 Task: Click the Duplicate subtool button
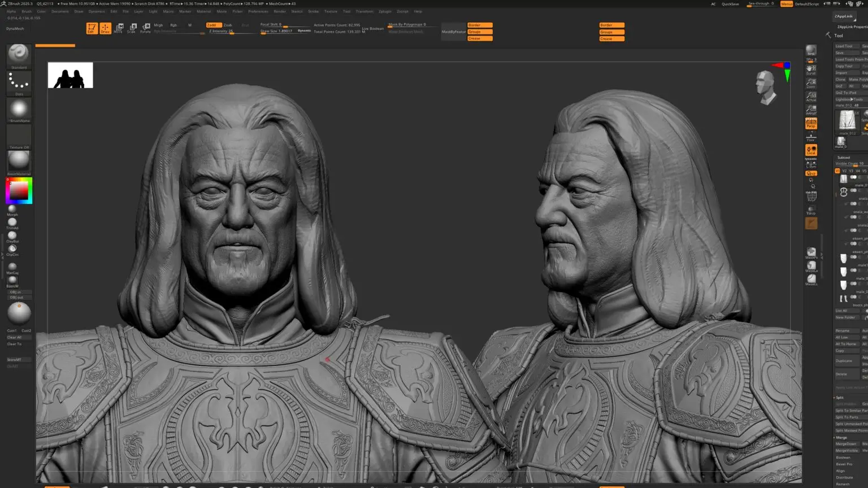point(845,361)
